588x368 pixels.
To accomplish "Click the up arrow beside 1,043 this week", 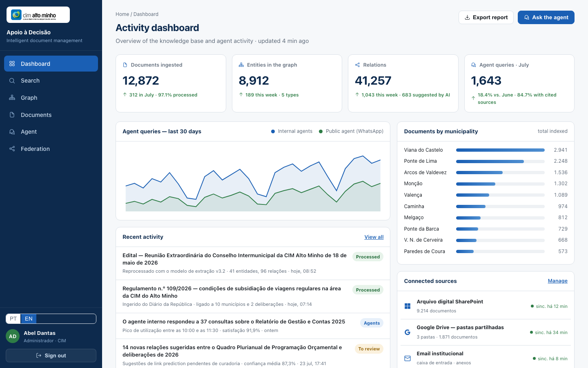I will tap(357, 94).
